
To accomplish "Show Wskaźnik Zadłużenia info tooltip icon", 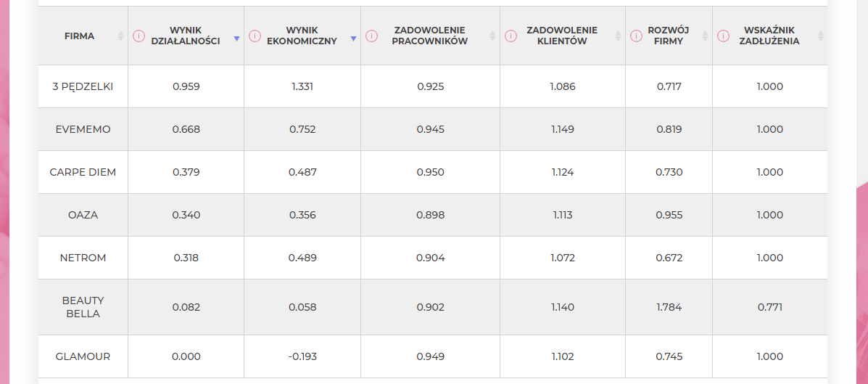I will [723, 36].
